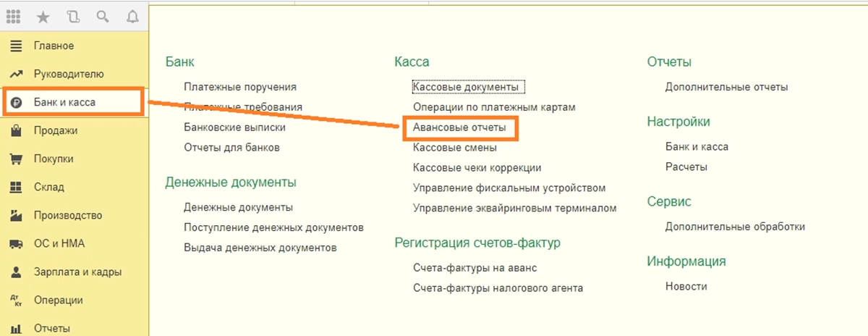The width and height of the screenshot is (868, 336).
Task: Click the Отчеты group heading
Action: tap(670, 62)
